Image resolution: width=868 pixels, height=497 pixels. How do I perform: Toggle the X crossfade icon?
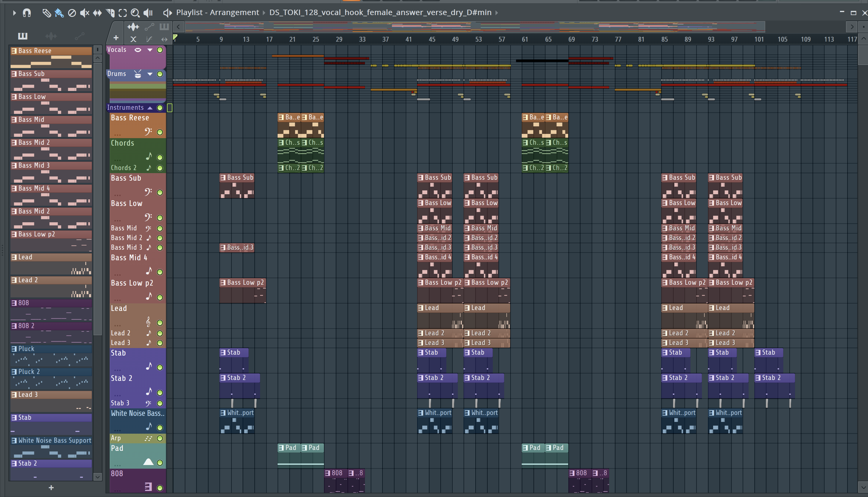click(133, 39)
